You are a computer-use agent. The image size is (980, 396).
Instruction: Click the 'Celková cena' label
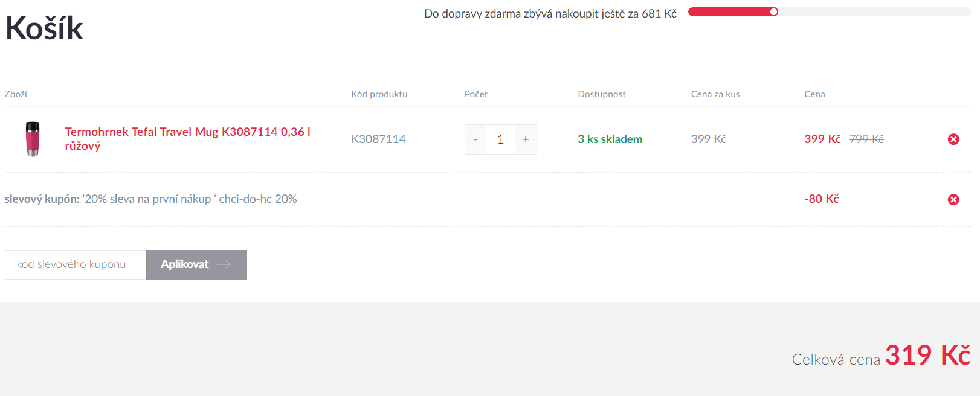tap(836, 360)
